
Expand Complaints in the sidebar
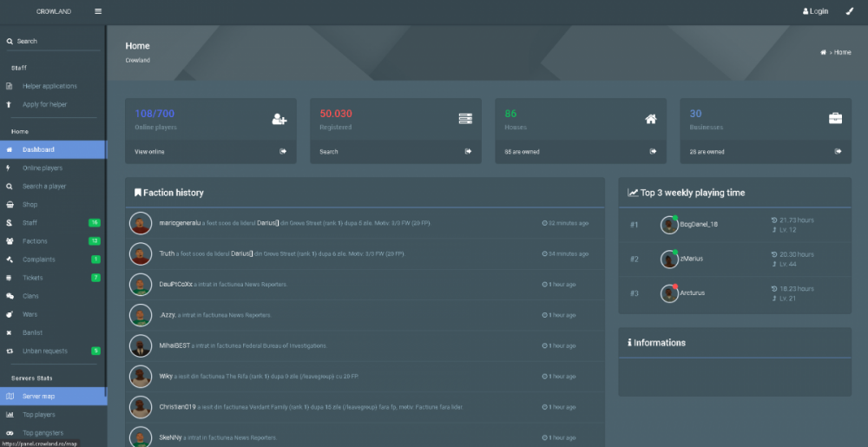(x=52, y=260)
